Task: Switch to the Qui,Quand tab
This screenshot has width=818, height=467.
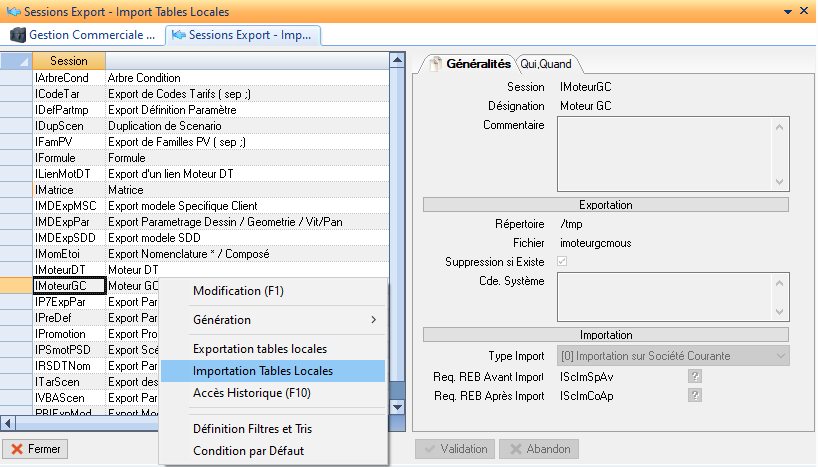Action: 545,63
